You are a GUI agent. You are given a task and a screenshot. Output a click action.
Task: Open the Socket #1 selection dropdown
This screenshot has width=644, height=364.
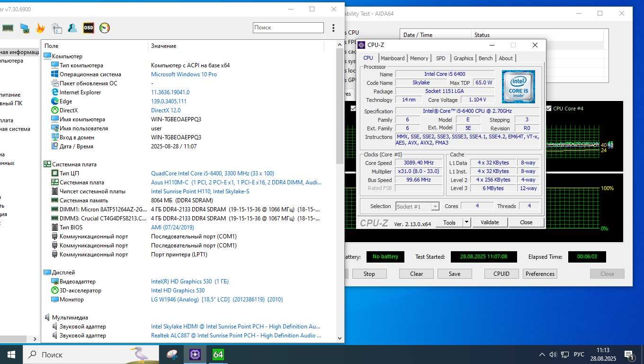tap(417, 206)
